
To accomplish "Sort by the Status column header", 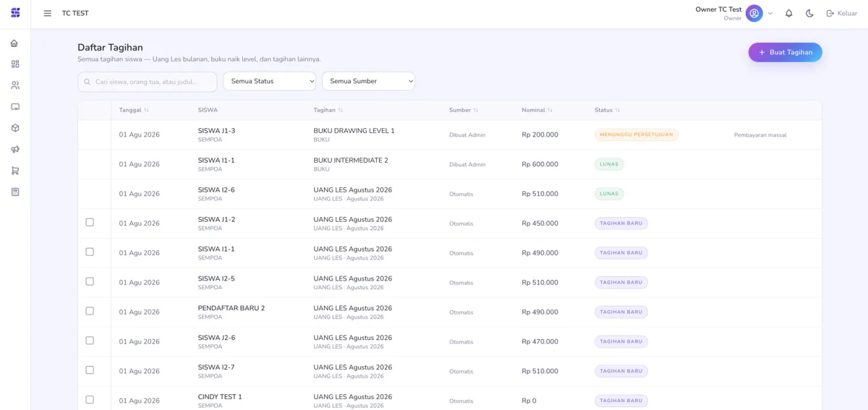I will [x=608, y=110].
